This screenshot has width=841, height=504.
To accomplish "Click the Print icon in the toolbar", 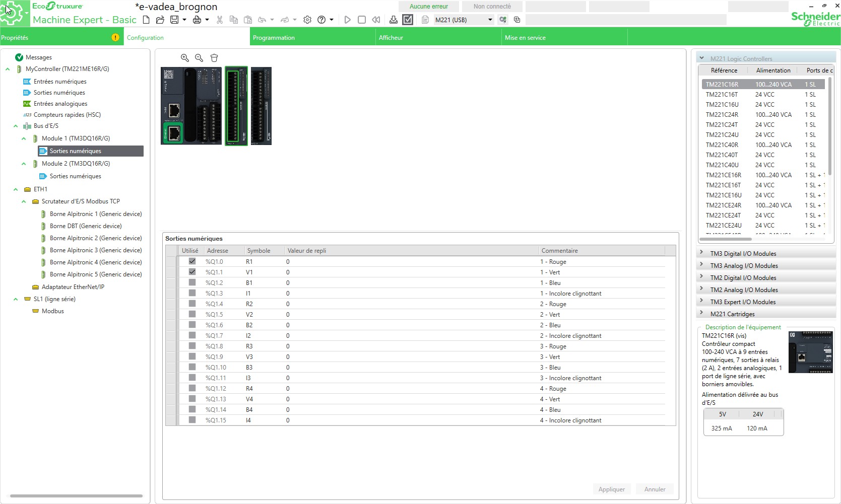I will tap(197, 20).
